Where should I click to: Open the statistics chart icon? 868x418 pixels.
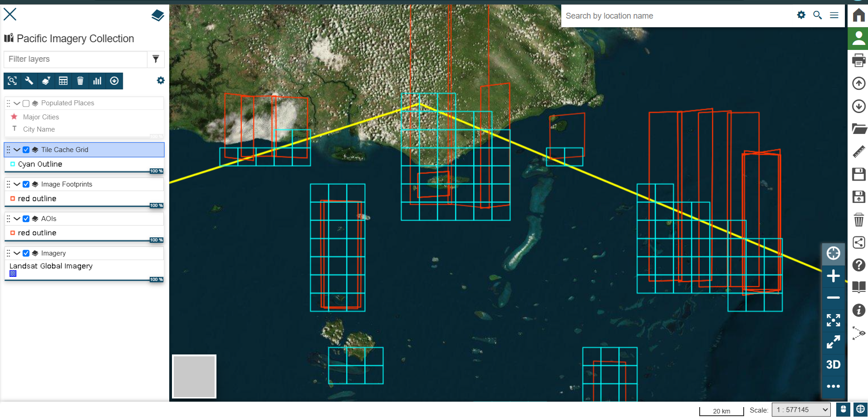(x=97, y=81)
